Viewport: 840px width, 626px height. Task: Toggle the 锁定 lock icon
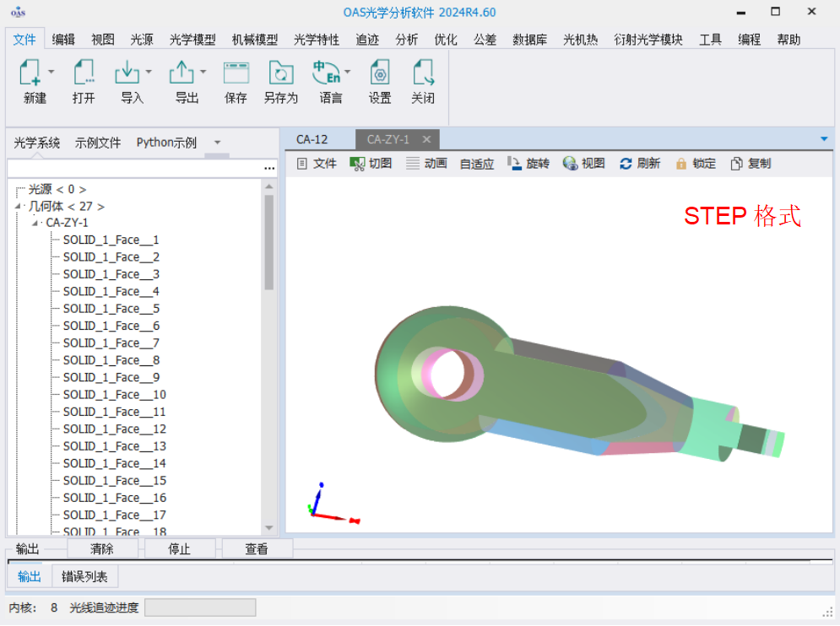[x=681, y=164]
